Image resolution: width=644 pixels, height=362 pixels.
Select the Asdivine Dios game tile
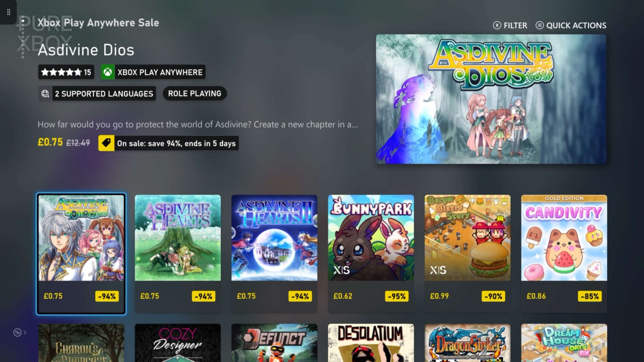(81, 254)
